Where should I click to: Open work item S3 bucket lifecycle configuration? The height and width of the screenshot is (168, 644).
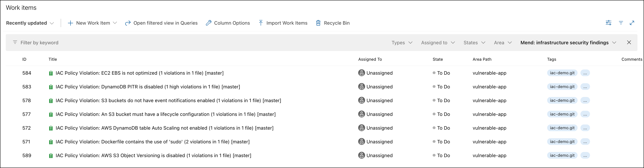(166, 114)
